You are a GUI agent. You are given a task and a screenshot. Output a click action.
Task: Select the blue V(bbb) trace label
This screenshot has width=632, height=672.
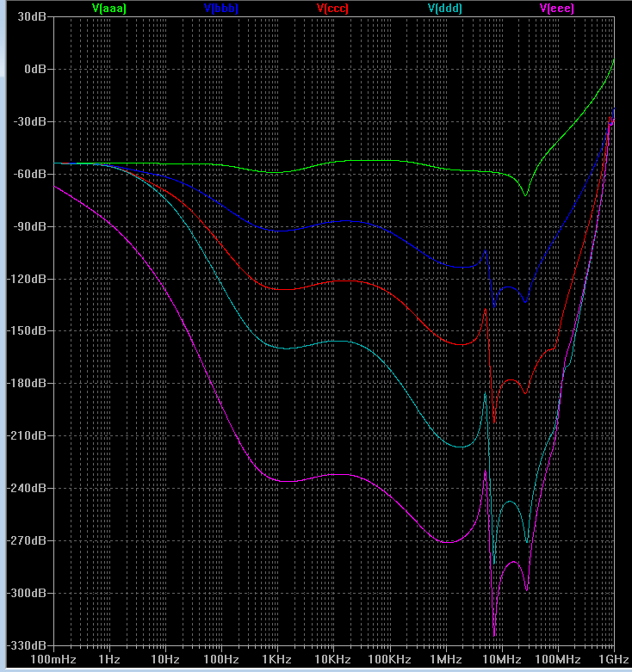click(221, 8)
